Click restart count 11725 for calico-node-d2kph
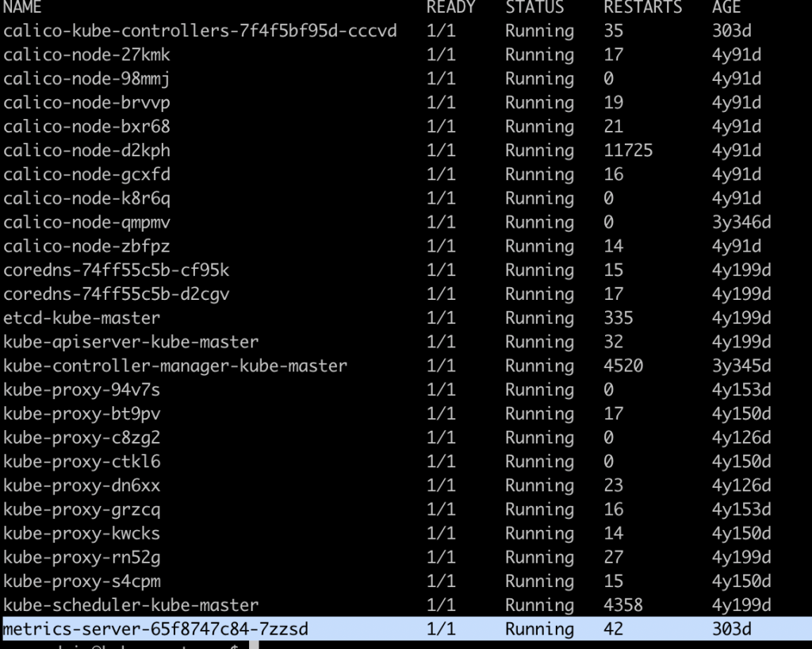The height and width of the screenshot is (649, 812). (628, 151)
